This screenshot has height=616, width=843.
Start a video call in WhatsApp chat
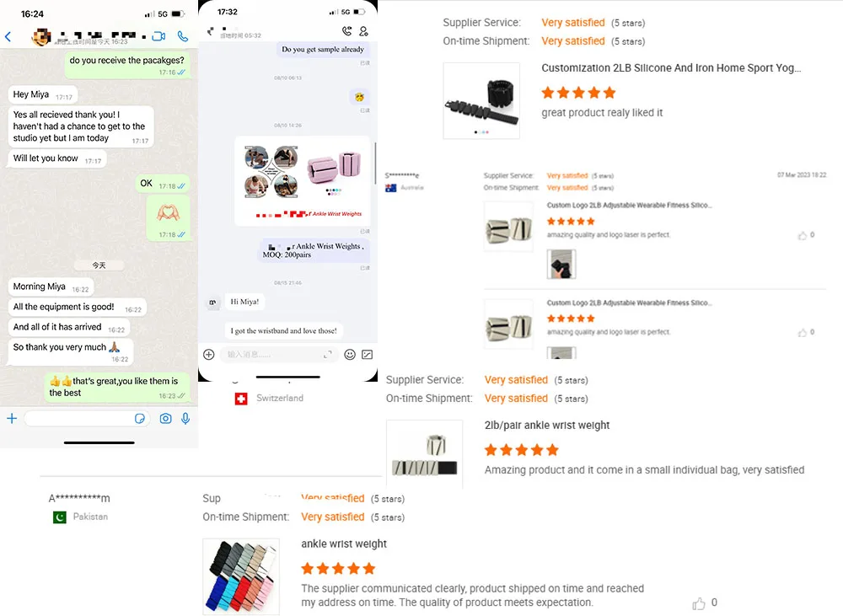(158, 36)
